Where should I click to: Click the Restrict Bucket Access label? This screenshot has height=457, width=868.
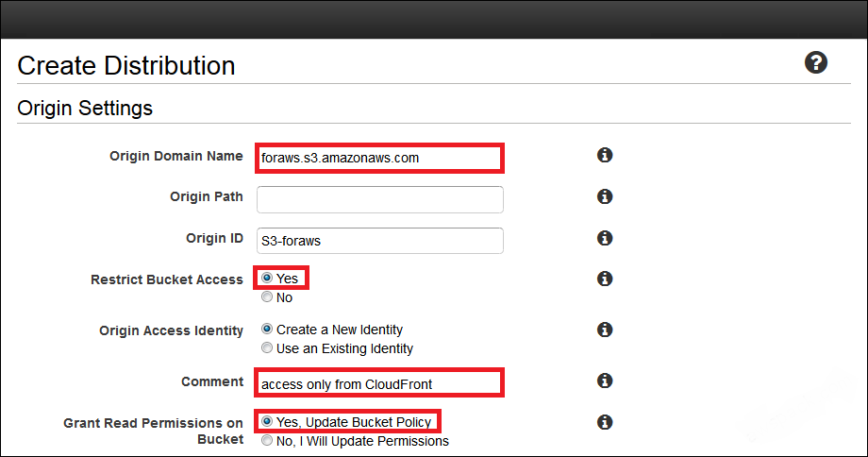[x=167, y=279]
